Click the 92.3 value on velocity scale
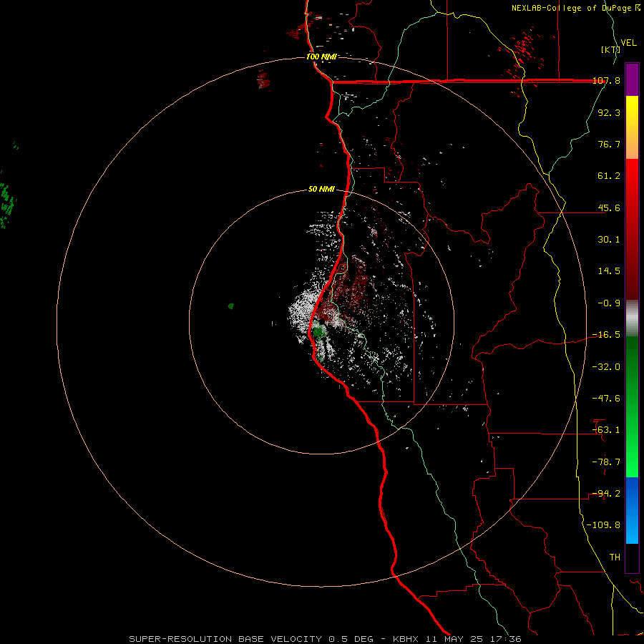644x644 pixels. [x=609, y=112]
